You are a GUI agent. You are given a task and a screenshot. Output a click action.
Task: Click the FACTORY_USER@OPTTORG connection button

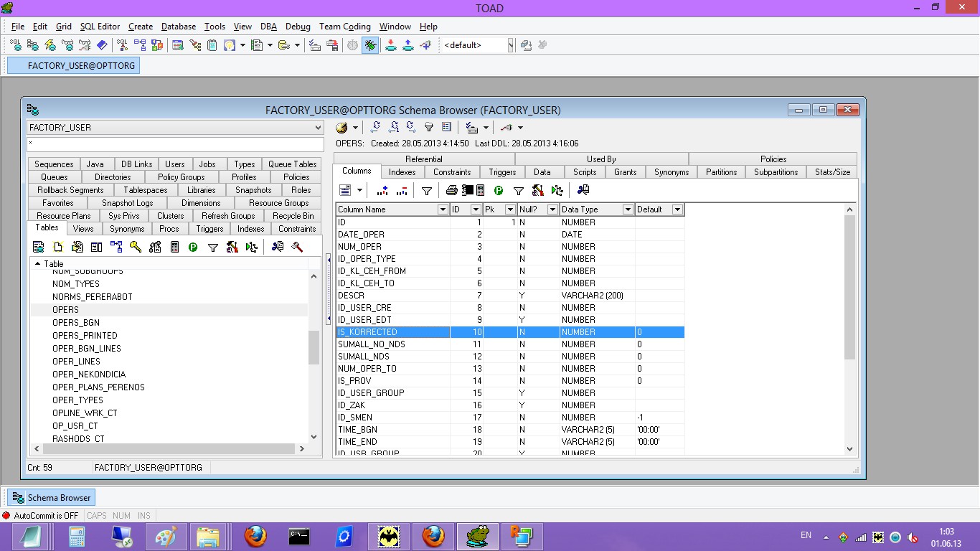click(72, 65)
